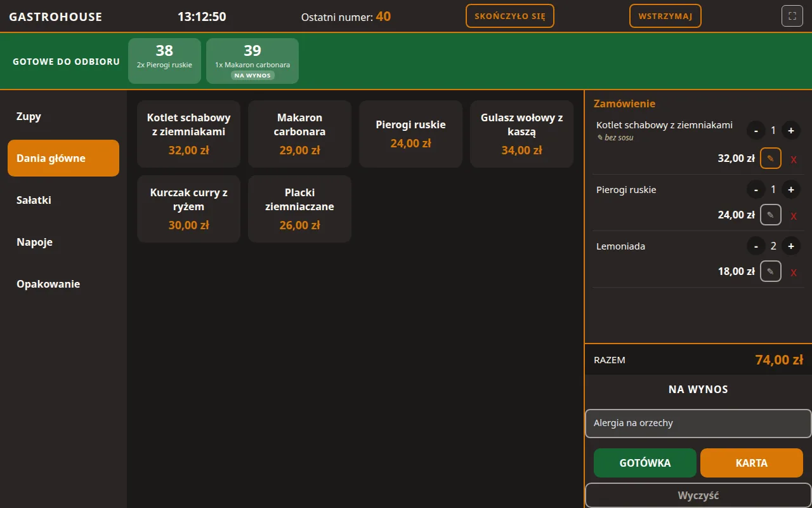Click the last number value 40

pos(383,17)
